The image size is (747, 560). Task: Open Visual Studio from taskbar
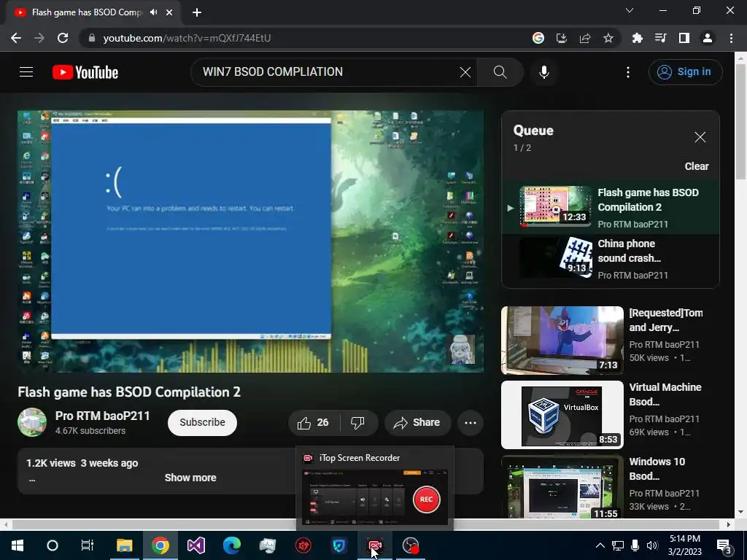point(196,545)
